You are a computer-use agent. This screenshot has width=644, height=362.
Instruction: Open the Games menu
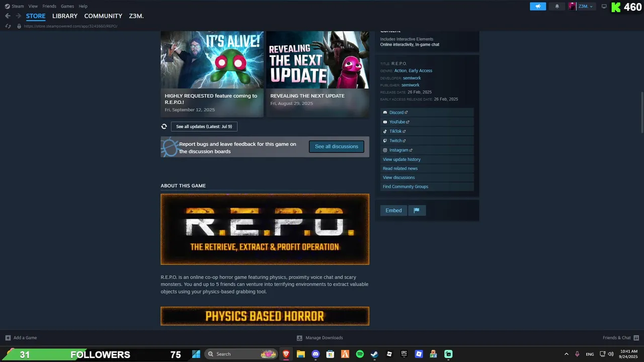tap(67, 6)
